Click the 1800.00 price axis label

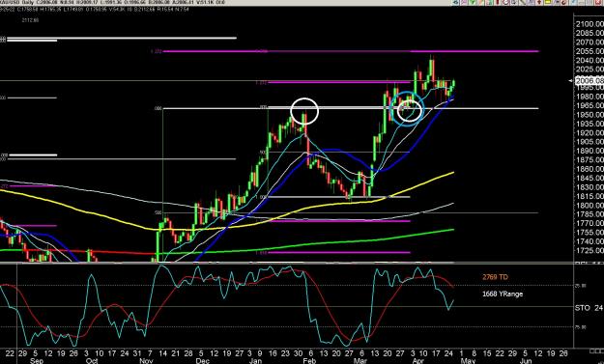tap(590, 205)
